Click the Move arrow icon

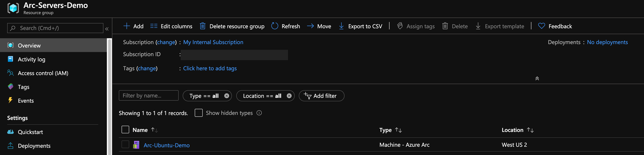pyautogui.click(x=310, y=26)
